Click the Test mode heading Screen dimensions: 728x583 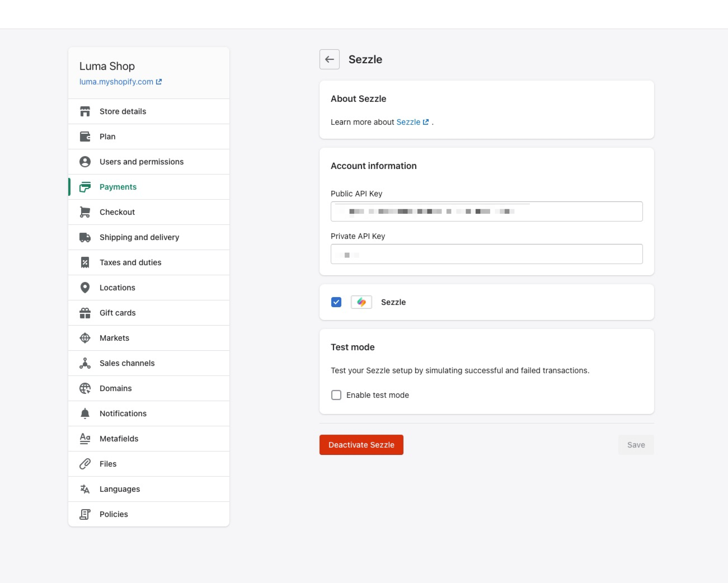pos(353,347)
